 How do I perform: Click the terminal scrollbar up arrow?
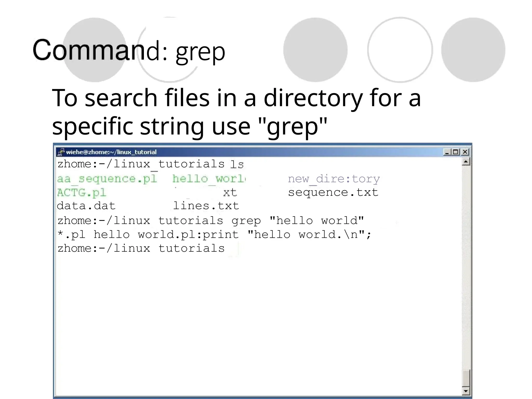(466, 162)
